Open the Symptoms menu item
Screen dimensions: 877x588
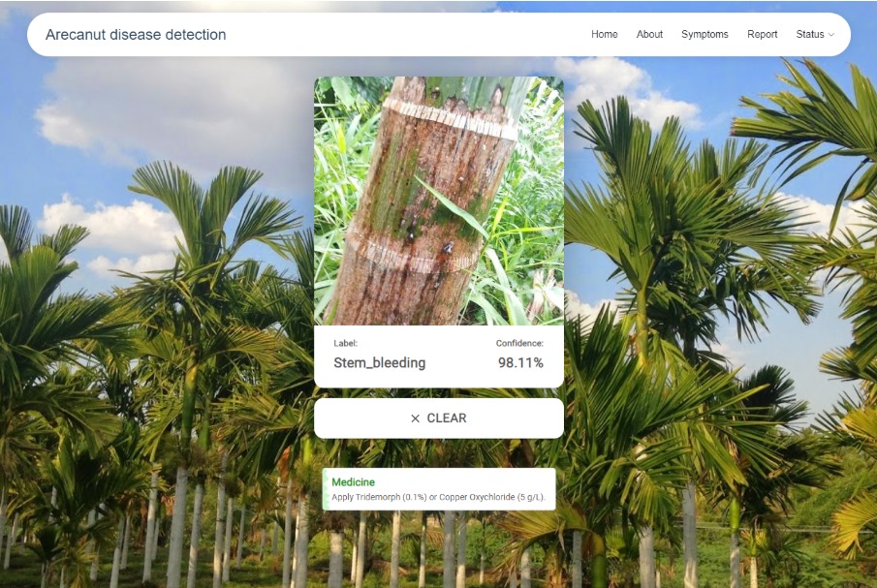(705, 34)
